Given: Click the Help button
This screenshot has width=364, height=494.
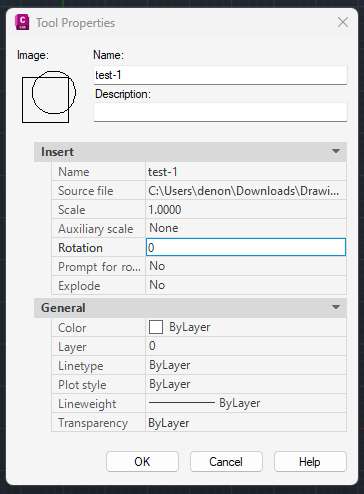Looking at the screenshot, I should (310, 462).
